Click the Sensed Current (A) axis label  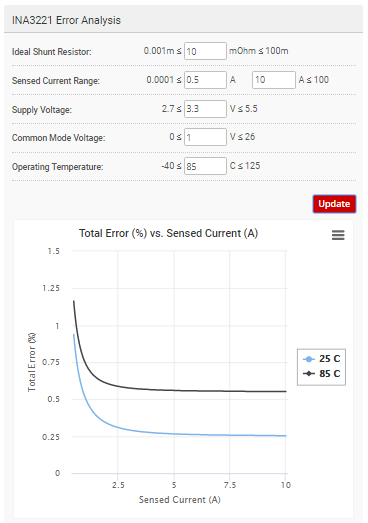[180, 500]
